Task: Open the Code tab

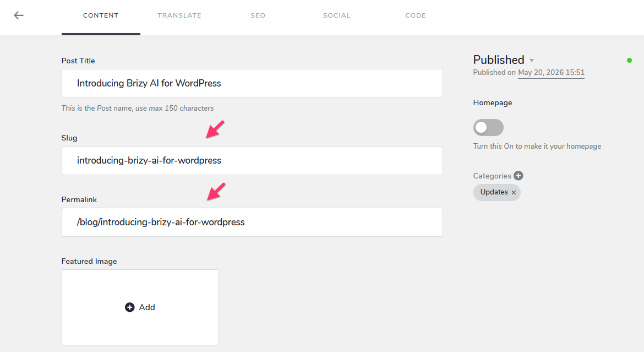Action: click(x=416, y=15)
